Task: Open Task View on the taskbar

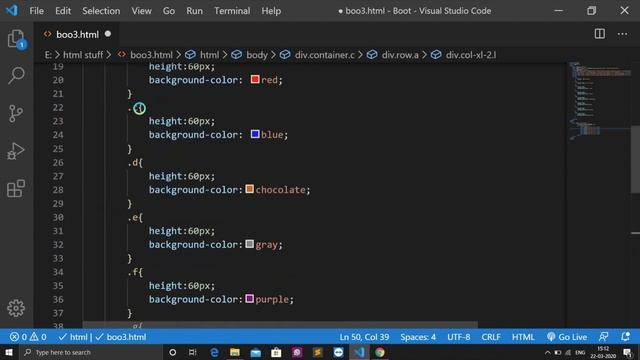Action: pyautogui.click(x=193, y=352)
